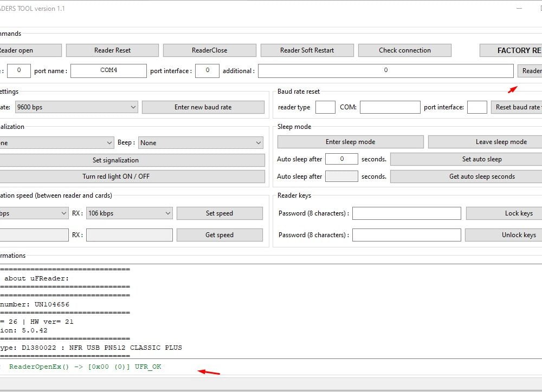Click Enter new baud rate button
This screenshot has height=392, width=542.
click(x=203, y=107)
